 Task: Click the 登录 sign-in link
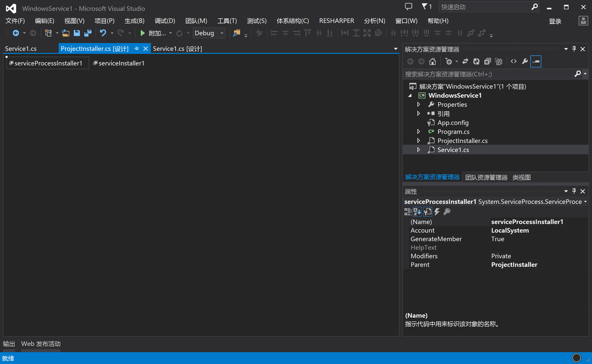(555, 21)
